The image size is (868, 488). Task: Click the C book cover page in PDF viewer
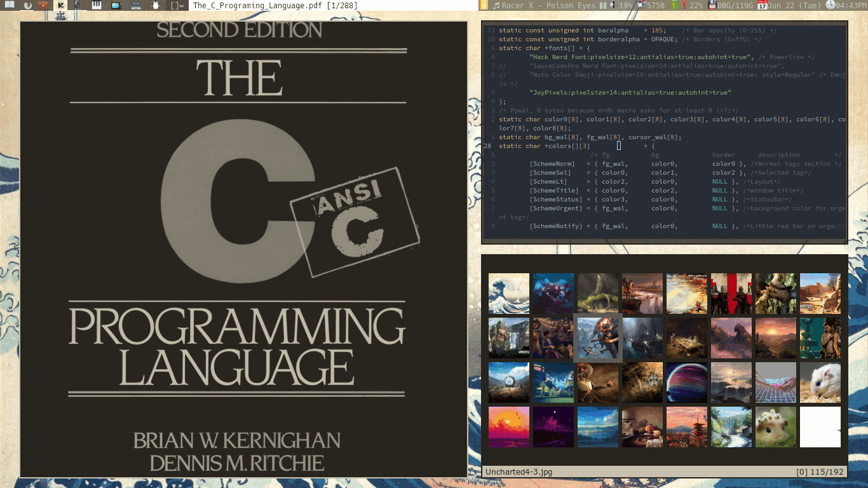coord(244,249)
